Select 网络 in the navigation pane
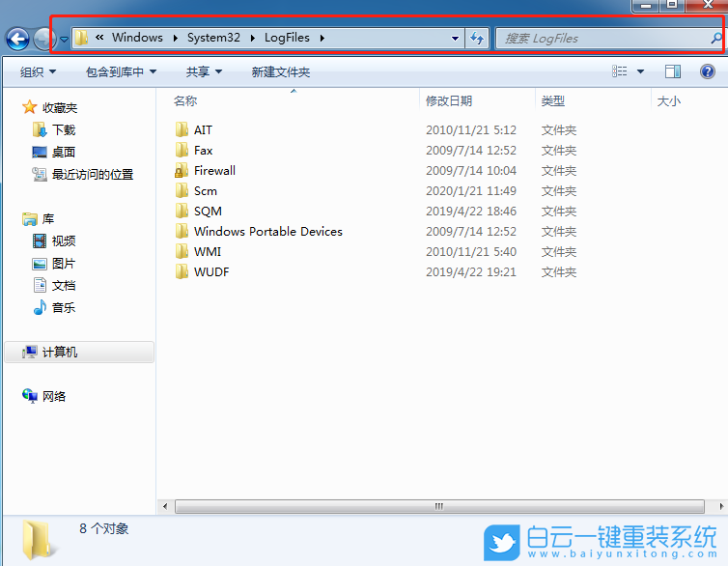The height and width of the screenshot is (566, 728). pyautogui.click(x=54, y=396)
